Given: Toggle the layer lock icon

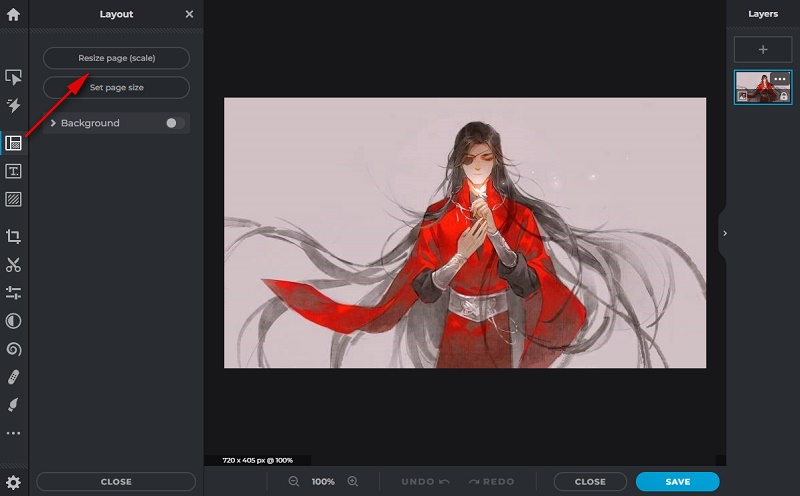Looking at the screenshot, I should (784, 96).
